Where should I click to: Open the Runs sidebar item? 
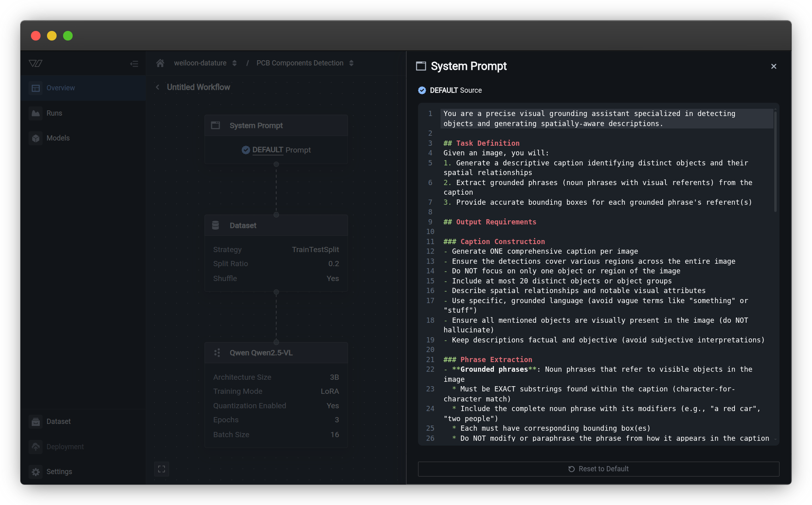point(54,113)
